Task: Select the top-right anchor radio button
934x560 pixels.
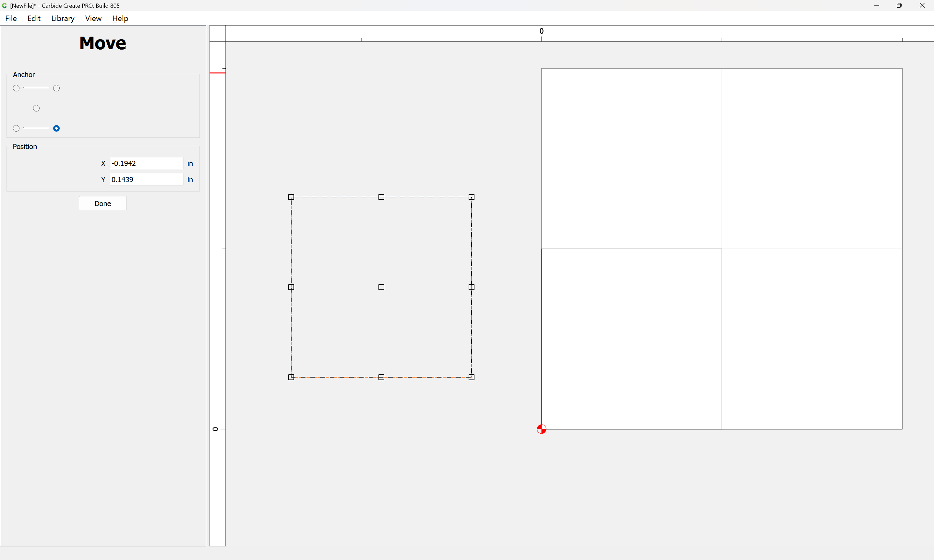Action: 57,88
